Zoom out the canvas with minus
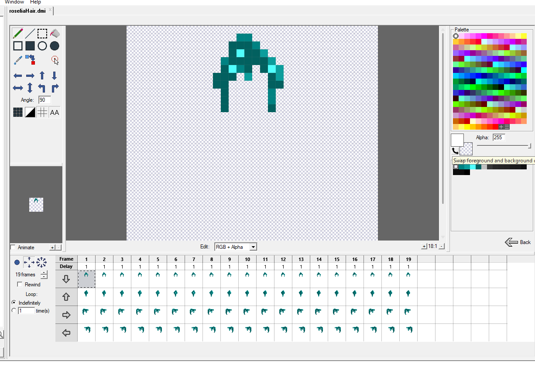 tap(442, 246)
